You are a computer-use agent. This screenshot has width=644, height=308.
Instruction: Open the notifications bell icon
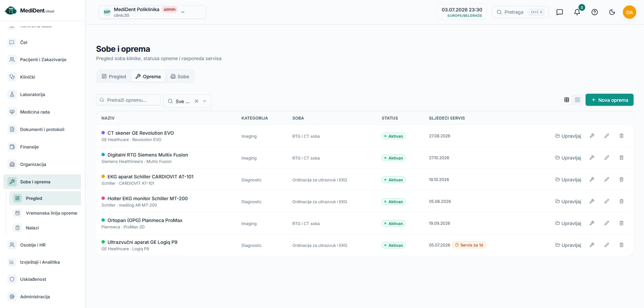pyautogui.click(x=577, y=12)
